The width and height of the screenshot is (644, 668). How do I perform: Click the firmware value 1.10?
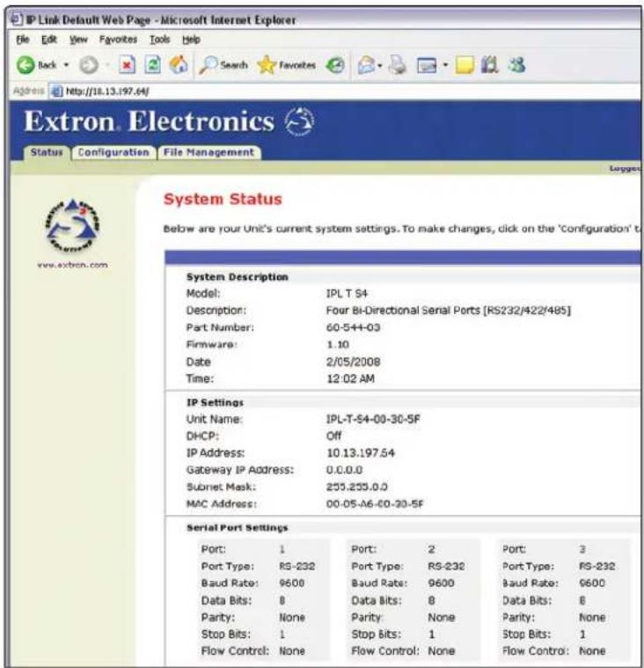coord(338,344)
